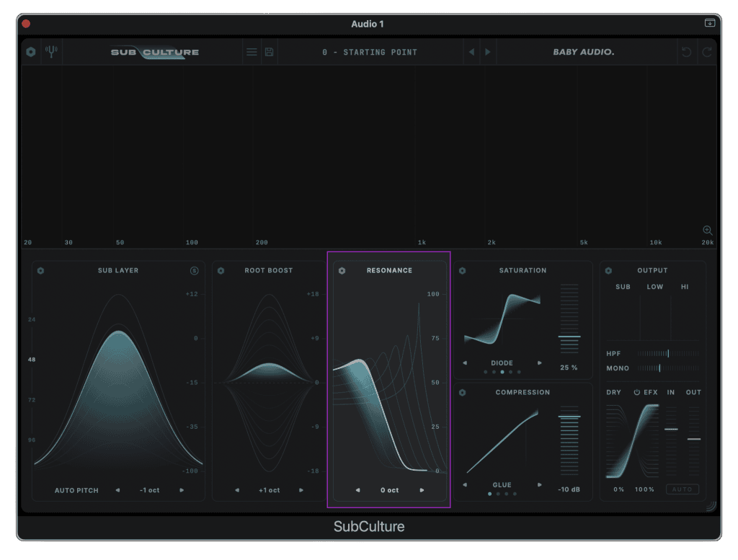This screenshot has height=560, width=738.
Task: Click the Saturation amount meter slider
Action: 569,319
